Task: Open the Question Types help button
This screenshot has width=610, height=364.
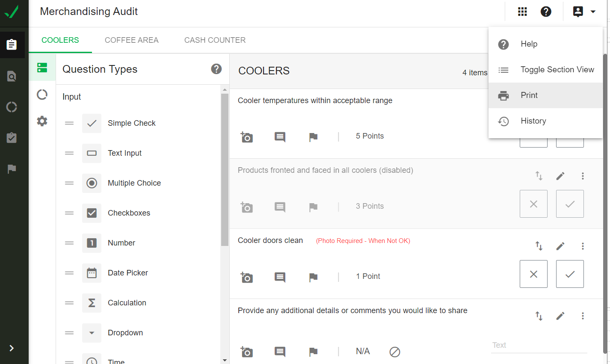Action: (x=216, y=68)
